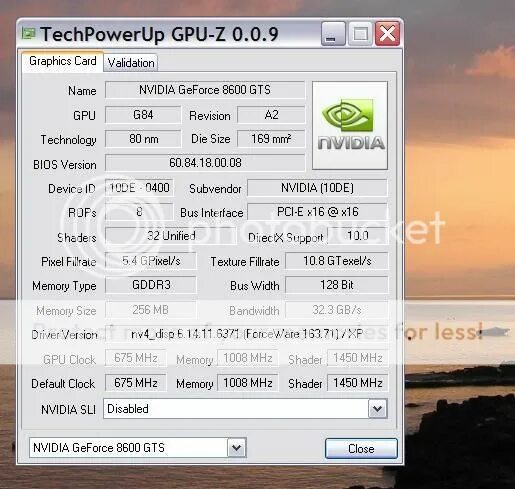Open the NVIDIA SLI dropdown arrow
This screenshot has height=489, width=515.
[x=377, y=409]
